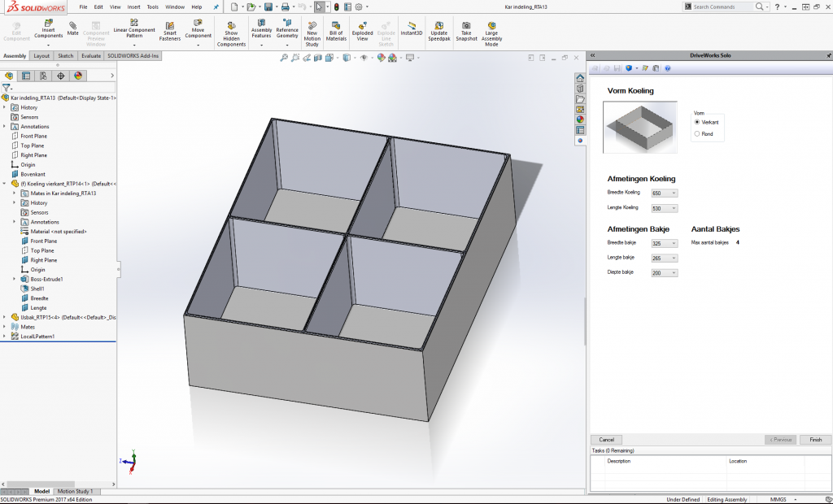Collapse the DriveWorks Solo task pane
The height and width of the screenshot is (504, 833).
(593, 55)
